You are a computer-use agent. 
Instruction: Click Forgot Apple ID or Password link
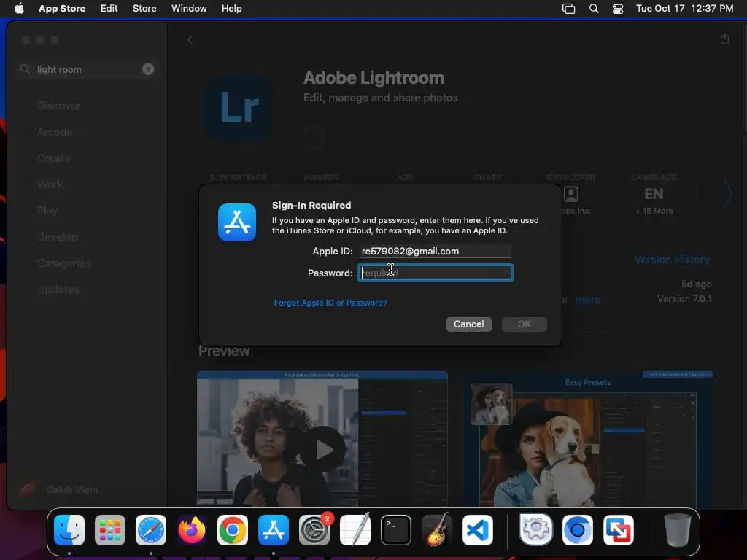[330, 303]
